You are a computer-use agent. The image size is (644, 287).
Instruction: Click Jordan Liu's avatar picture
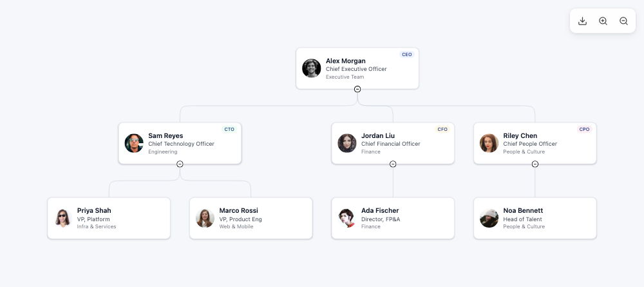pos(347,143)
